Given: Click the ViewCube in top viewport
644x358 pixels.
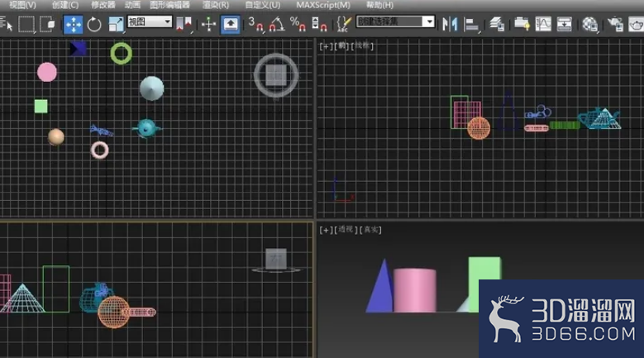Looking at the screenshot, I should click(x=276, y=75).
